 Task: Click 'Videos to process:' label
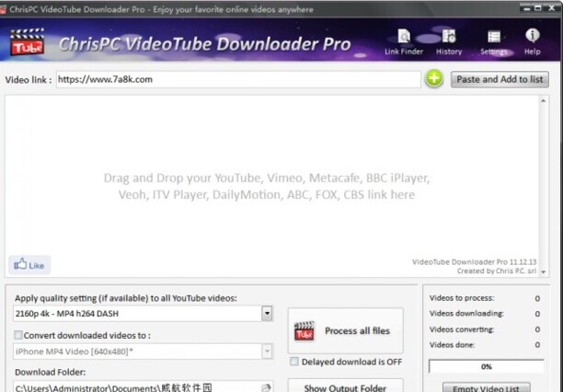[x=462, y=298]
